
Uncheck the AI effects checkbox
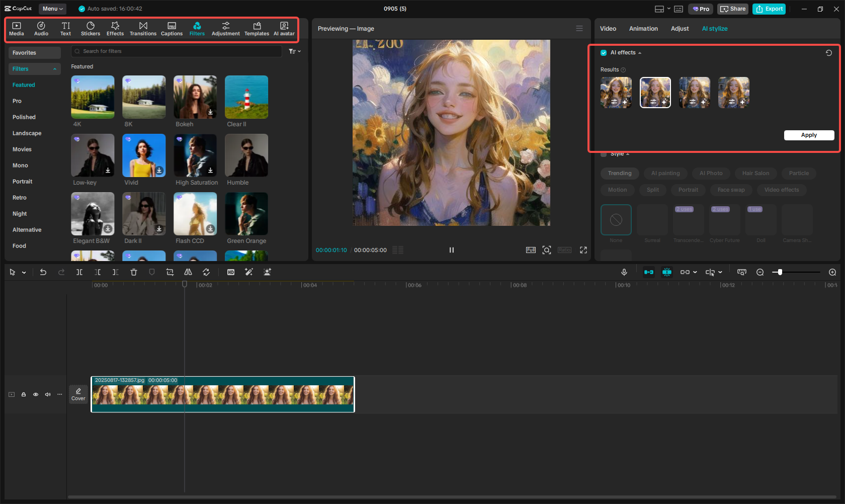click(604, 53)
